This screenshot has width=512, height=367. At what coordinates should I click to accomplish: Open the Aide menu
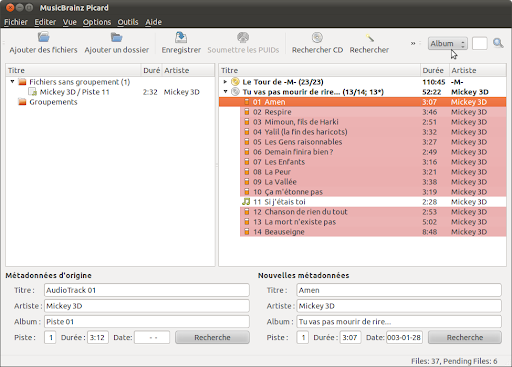(153, 22)
